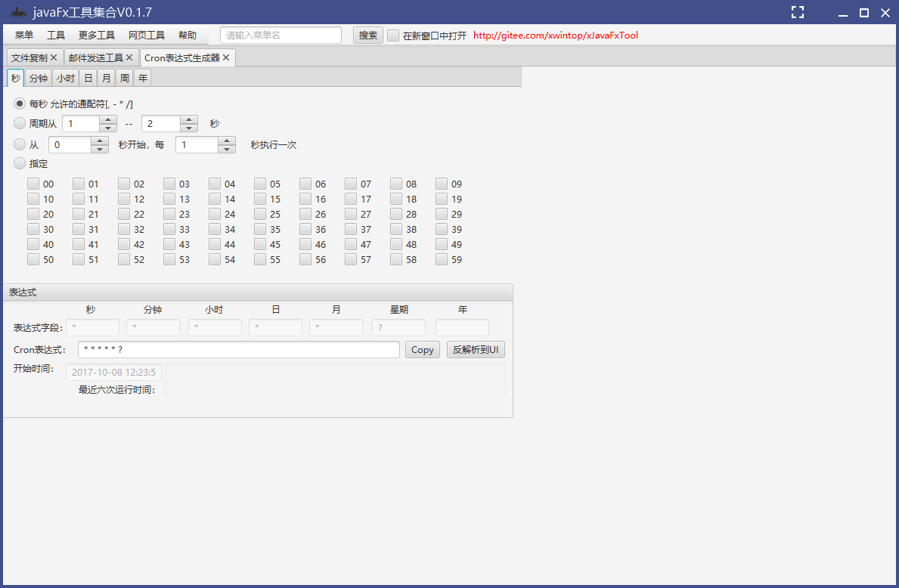The width and height of the screenshot is (899, 588).
Task: Close the Cron表达式生成器 tab
Action: click(x=226, y=57)
